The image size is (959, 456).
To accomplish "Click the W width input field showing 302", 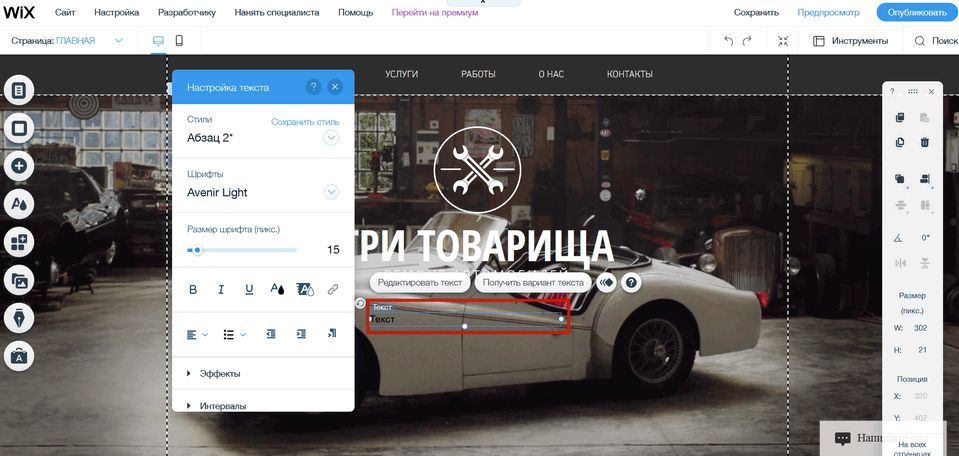I will (x=920, y=327).
